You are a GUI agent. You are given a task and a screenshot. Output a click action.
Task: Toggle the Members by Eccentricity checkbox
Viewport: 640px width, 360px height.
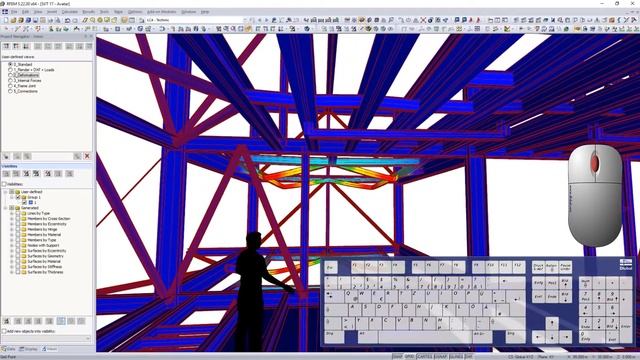click(18, 224)
